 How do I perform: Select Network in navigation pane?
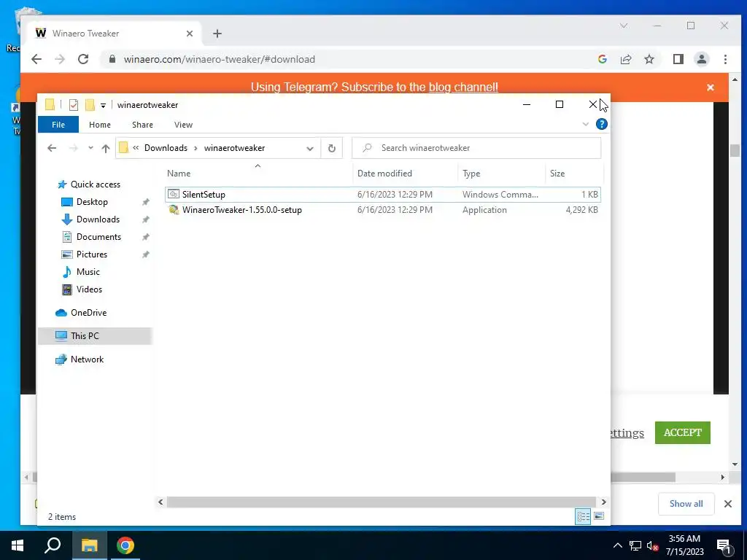pyautogui.click(x=87, y=359)
